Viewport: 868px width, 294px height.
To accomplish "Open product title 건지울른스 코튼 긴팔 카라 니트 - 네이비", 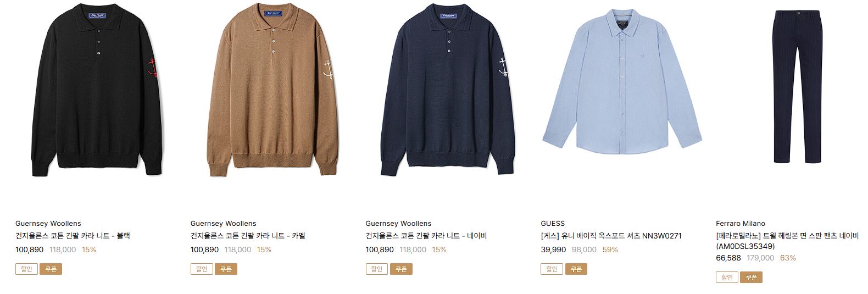I will [x=426, y=236].
